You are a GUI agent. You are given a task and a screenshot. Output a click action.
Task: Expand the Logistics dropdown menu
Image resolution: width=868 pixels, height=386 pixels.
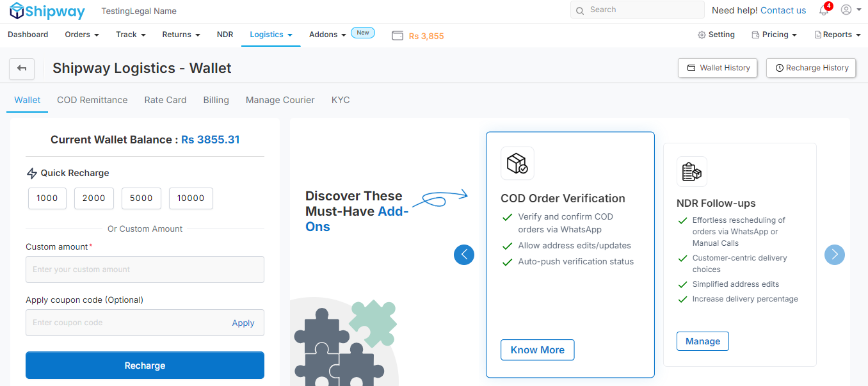(x=271, y=35)
